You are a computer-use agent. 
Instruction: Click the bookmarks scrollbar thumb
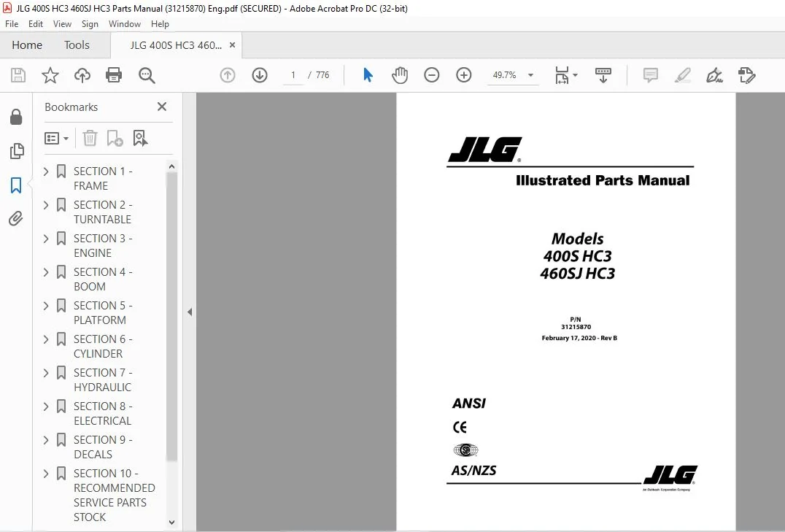171,317
